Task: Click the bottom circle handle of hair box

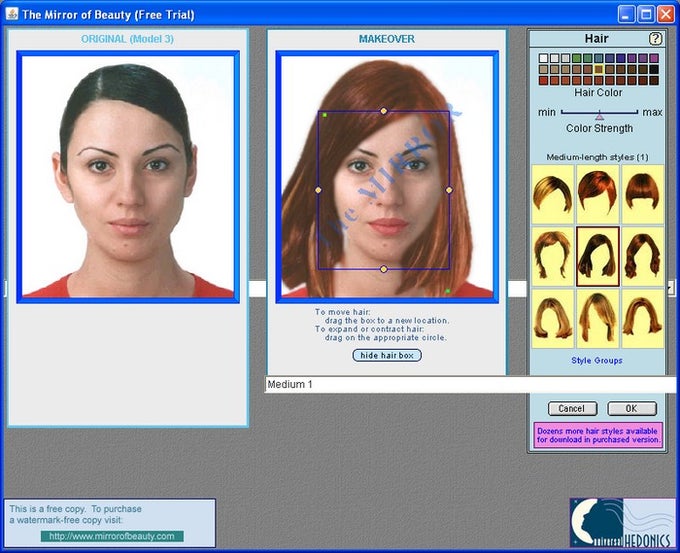Action: click(x=383, y=269)
